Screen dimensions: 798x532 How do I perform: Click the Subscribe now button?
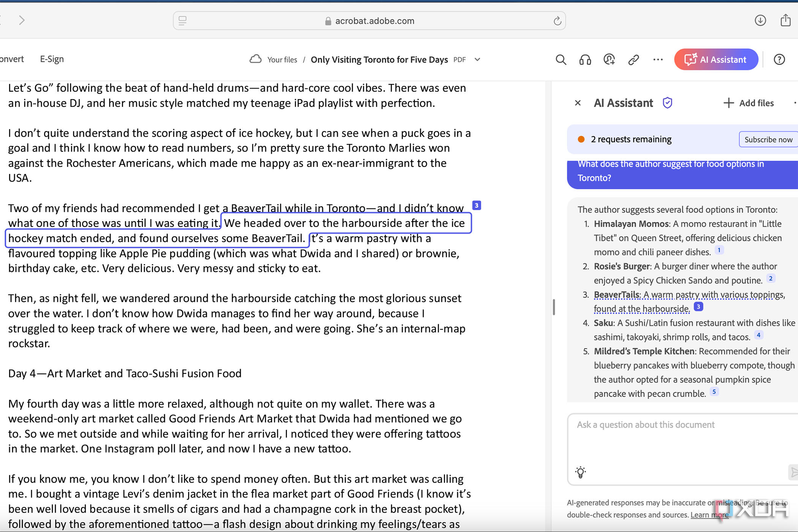768,139
